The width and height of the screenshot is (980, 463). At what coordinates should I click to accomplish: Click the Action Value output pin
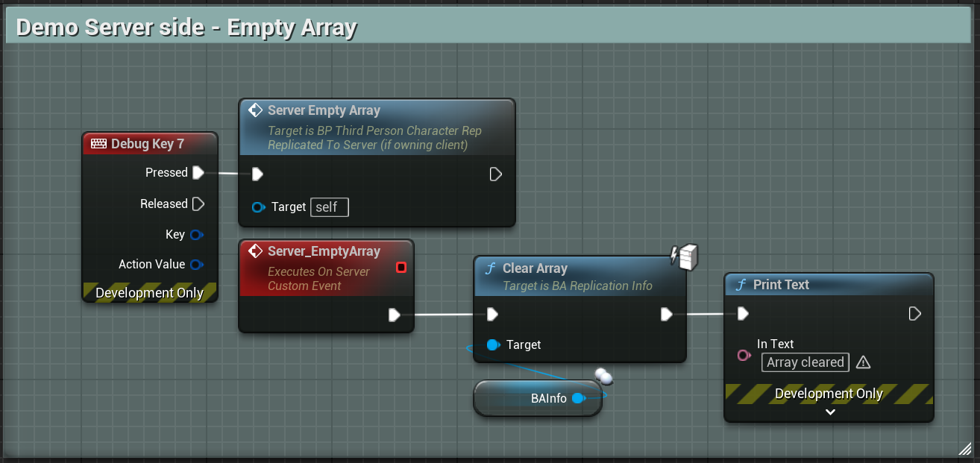pos(196,265)
